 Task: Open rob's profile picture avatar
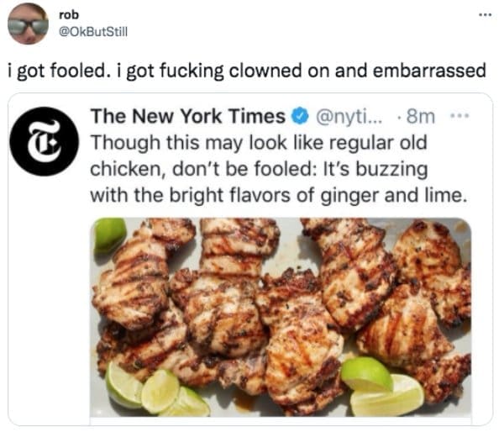29,24
